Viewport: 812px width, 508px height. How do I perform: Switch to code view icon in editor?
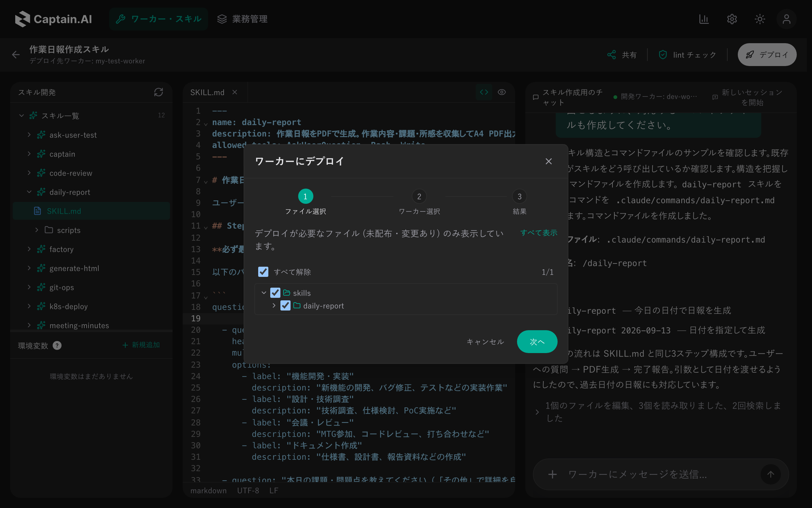pos(484,92)
